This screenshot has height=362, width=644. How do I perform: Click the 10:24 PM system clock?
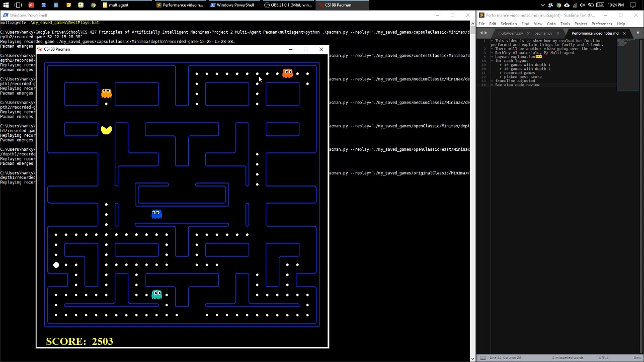(x=615, y=5)
